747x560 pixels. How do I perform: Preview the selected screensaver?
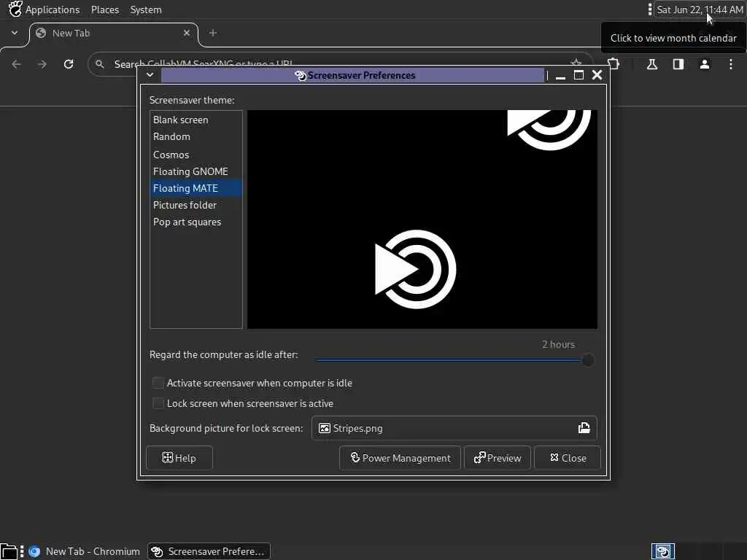click(x=498, y=458)
